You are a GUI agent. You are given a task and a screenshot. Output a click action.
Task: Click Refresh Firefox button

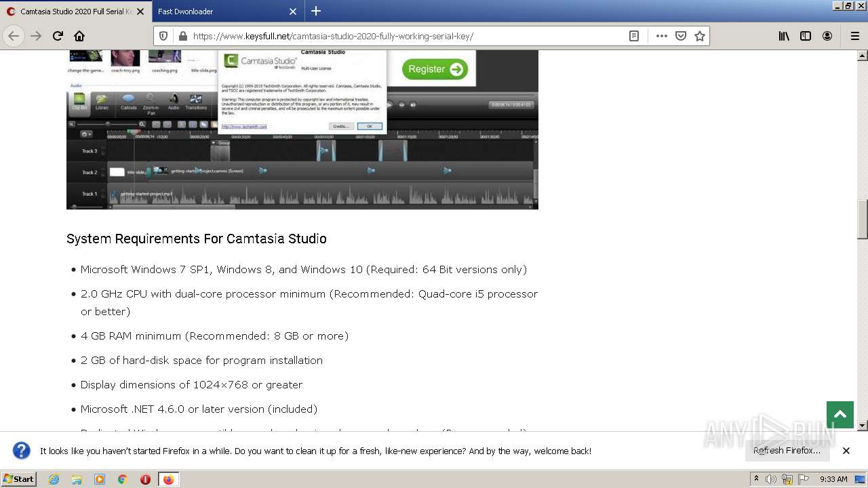787,451
